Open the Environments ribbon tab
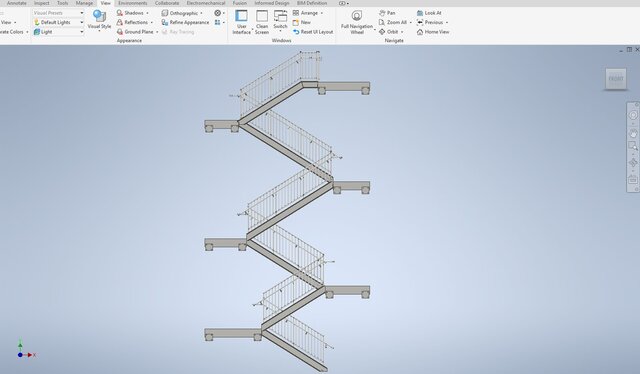Screen dimensions: 640x374 (x=133, y=3)
